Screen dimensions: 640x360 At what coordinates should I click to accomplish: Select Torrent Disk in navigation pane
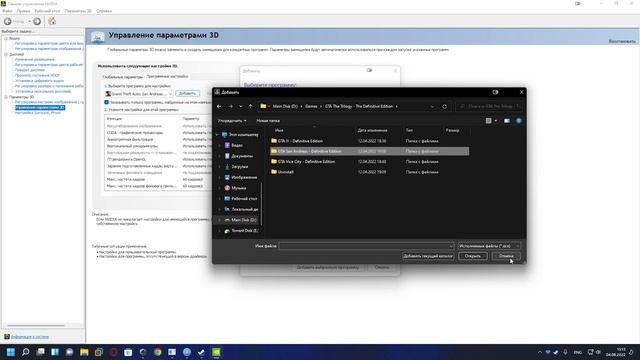pyautogui.click(x=244, y=231)
